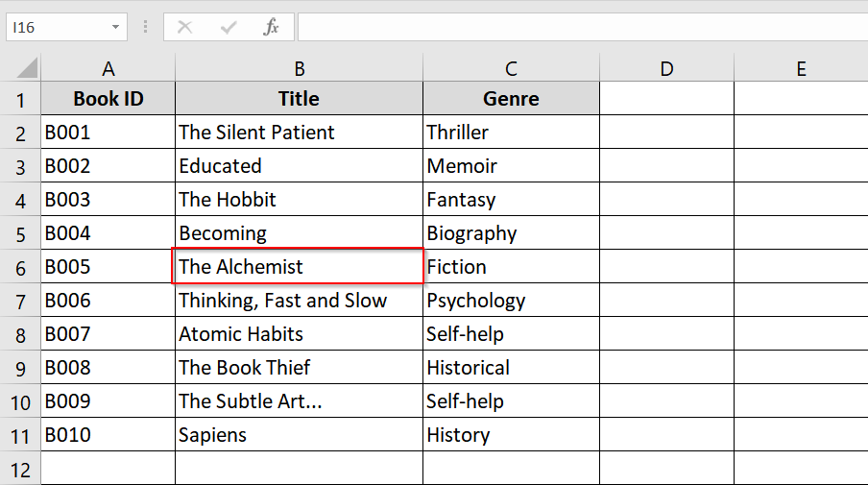Image resolution: width=868 pixels, height=485 pixels.
Task: Select row 12 header
Action: click(x=20, y=469)
